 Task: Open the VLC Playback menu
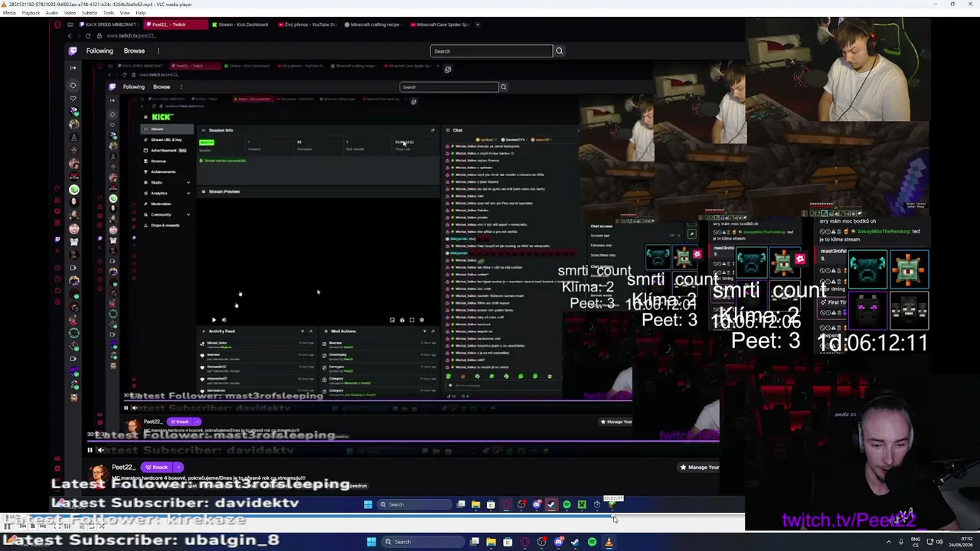pyautogui.click(x=31, y=13)
